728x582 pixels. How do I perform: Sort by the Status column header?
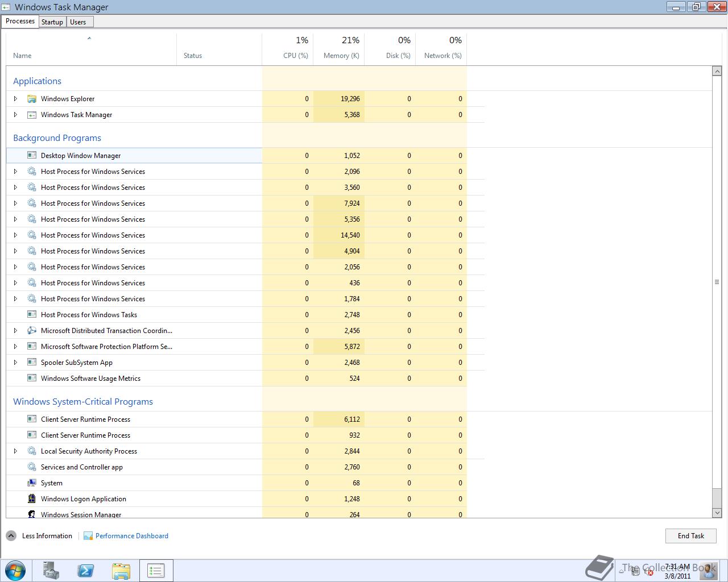[x=219, y=49]
